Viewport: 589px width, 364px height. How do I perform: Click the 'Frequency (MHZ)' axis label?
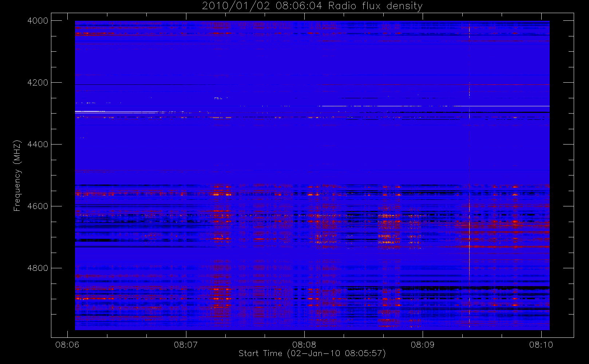17,175
